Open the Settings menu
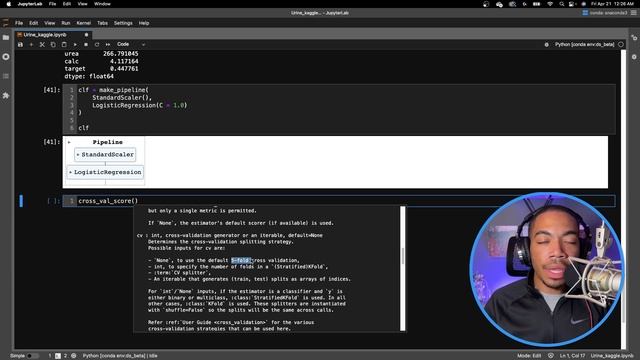640x360 pixels. (x=123, y=23)
